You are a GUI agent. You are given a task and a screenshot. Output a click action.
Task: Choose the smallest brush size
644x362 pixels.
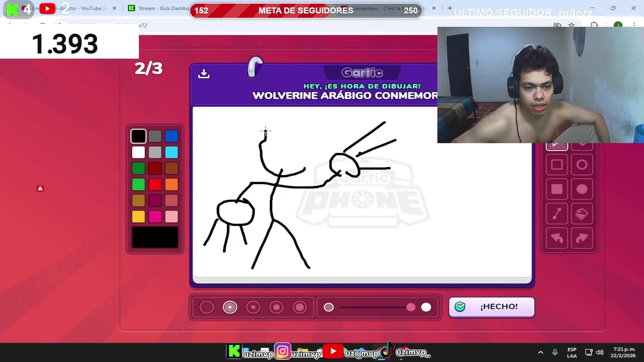tap(207, 307)
